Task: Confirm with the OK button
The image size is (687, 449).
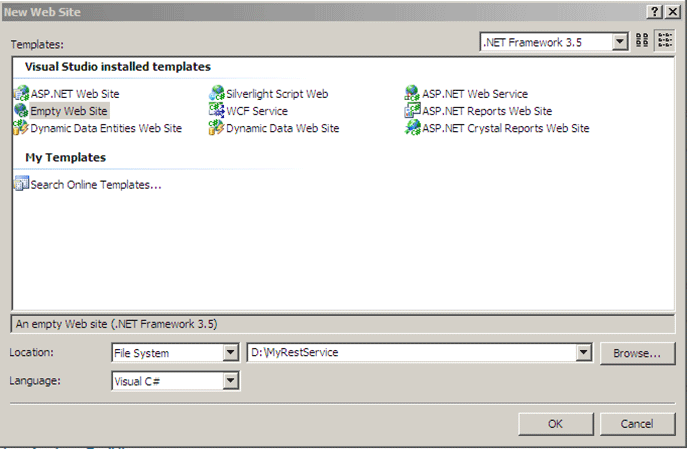Action: tap(555, 423)
